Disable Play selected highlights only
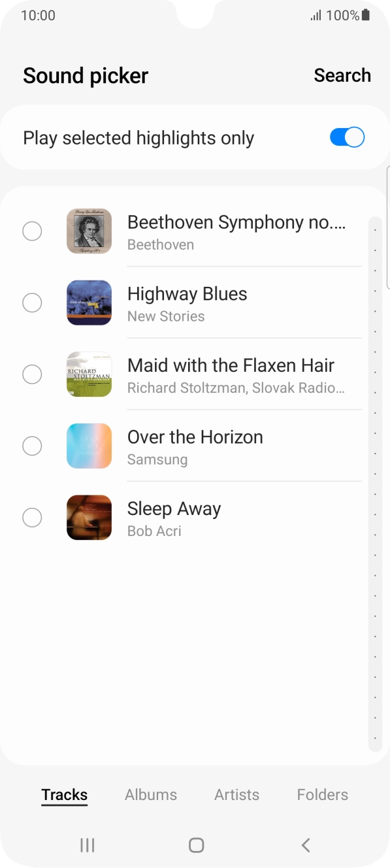This screenshot has height=868, width=390. coord(347,137)
